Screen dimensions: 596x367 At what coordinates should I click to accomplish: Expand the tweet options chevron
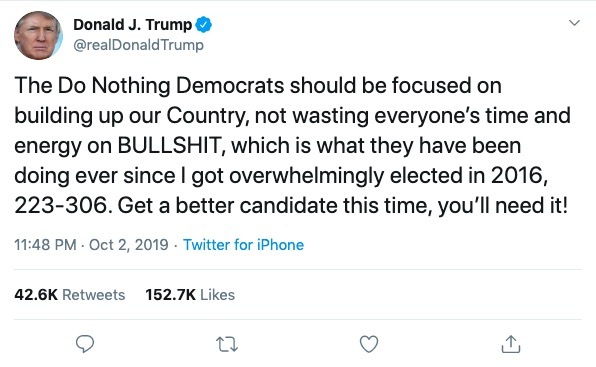[574, 23]
